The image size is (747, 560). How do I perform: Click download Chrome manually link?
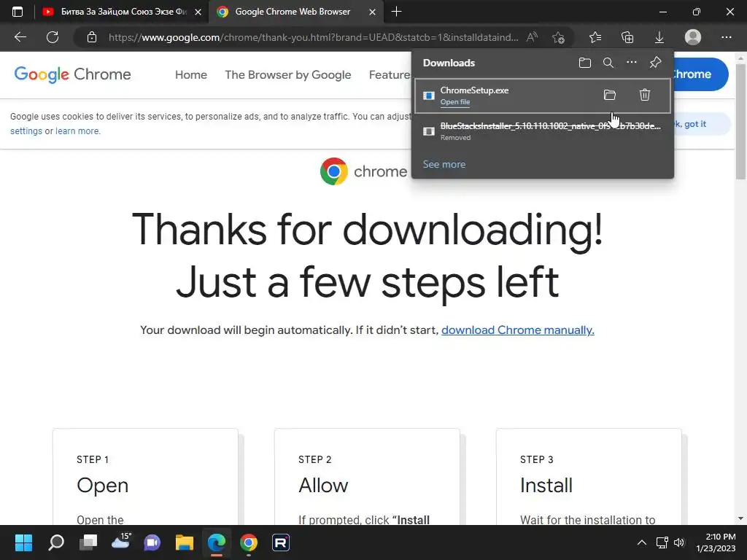coord(517,330)
